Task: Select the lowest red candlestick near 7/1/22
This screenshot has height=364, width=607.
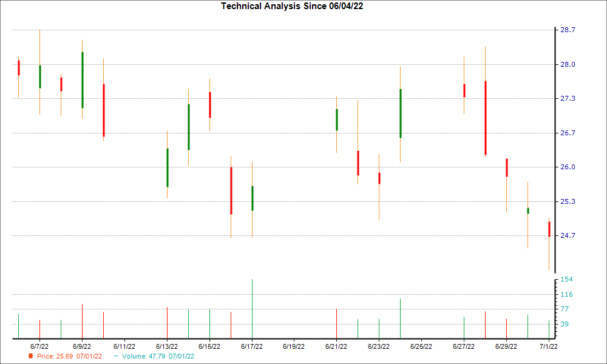Action: 549,227
